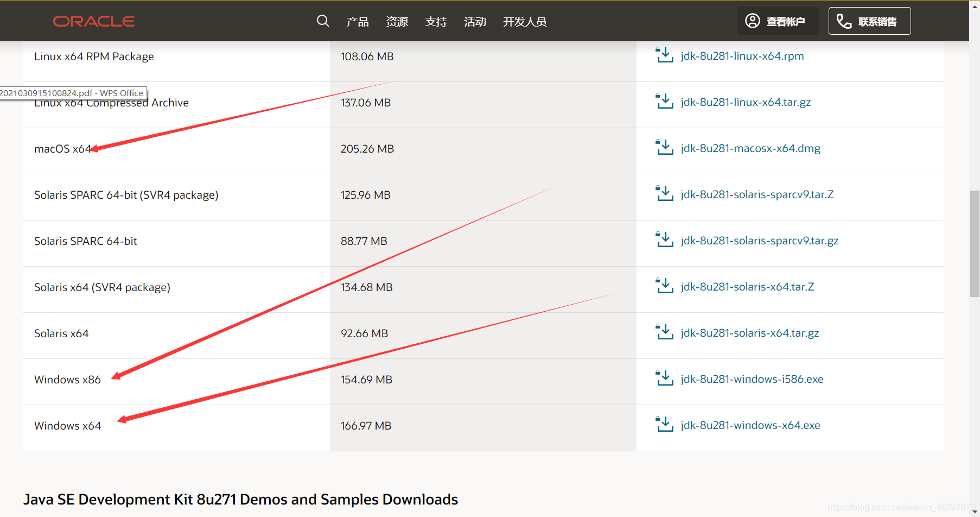Image resolution: width=980 pixels, height=517 pixels.
Task: Open the 活动 menu
Action: [475, 22]
